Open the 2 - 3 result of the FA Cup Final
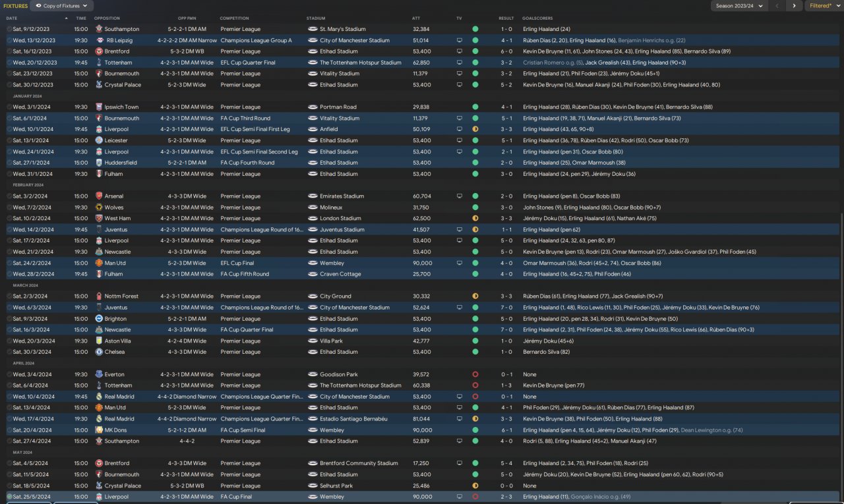The width and height of the screenshot is (844, 504). [506, 497]
